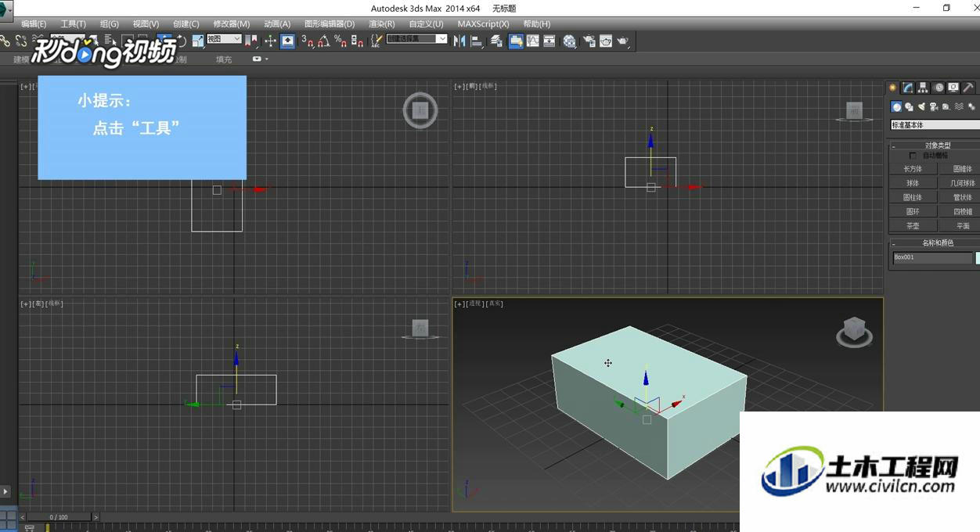Viewport: 980px width, 532px height.
Task: Open Render Setup dialog
Action: (589, 41)
